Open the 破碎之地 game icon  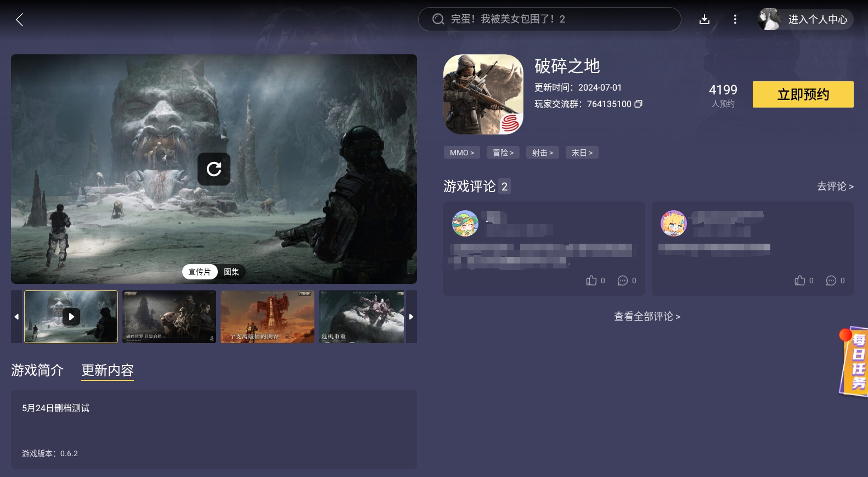pyautogui.click(x=483, y=94)
